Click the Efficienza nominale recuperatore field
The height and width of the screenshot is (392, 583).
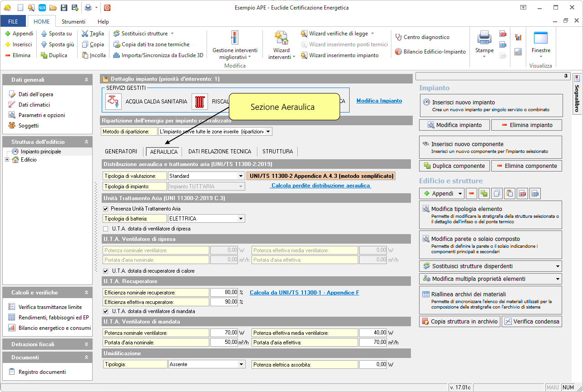click(x=224, y=293)
